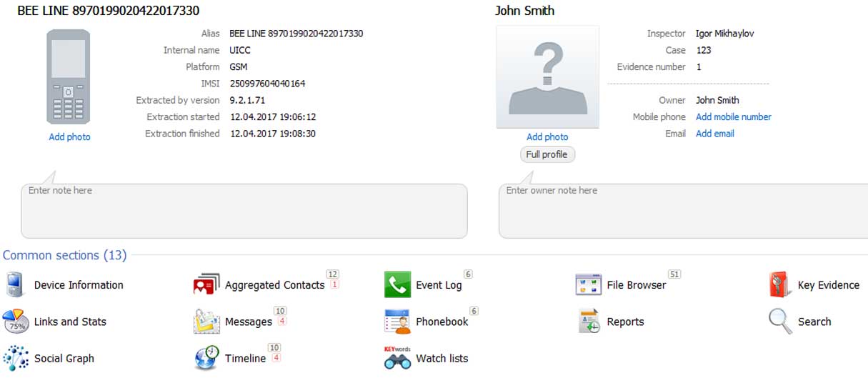Image resolution: width=868 pixels, height=388 pixels.
Task: Click the Timeline label
Action: [246, 359]
